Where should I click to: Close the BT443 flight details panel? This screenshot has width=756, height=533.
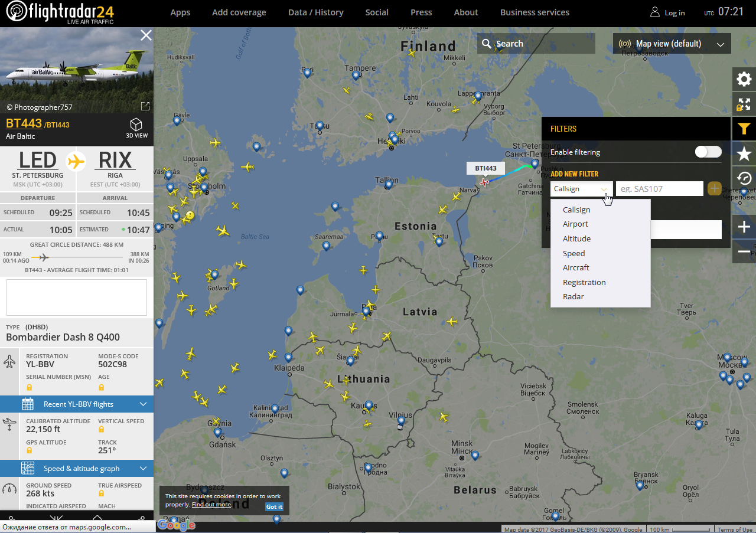pyautogui.click(x=146, y=35)
